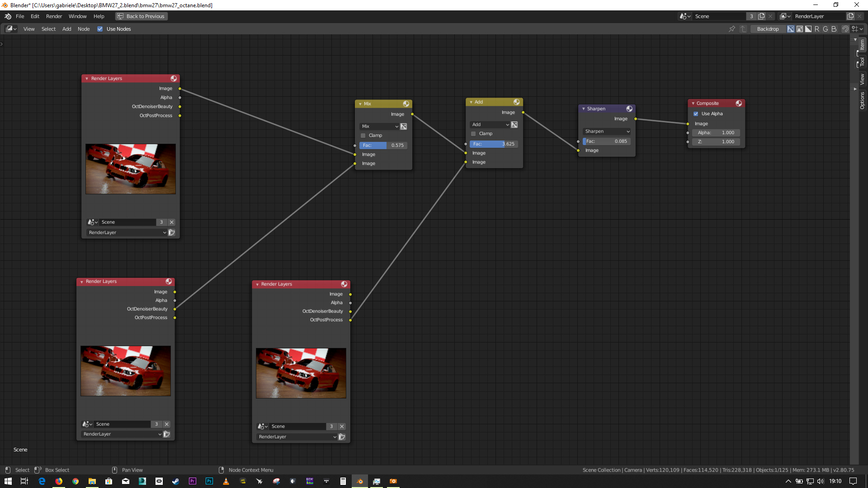Show red channel with R button

pos(817,29)
